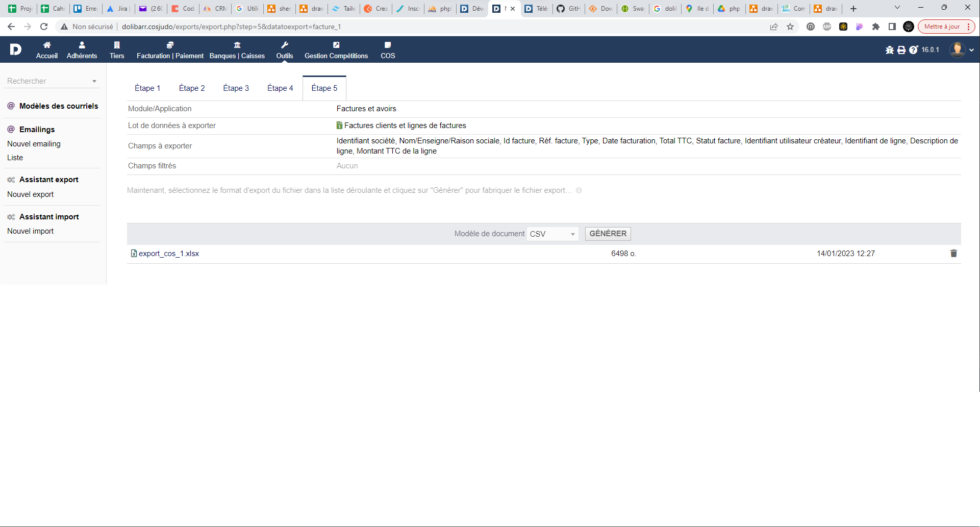The height and width of the screenshot is (527, 980).
Task: Click Nouvel emailing link
Action: [34, 144]
